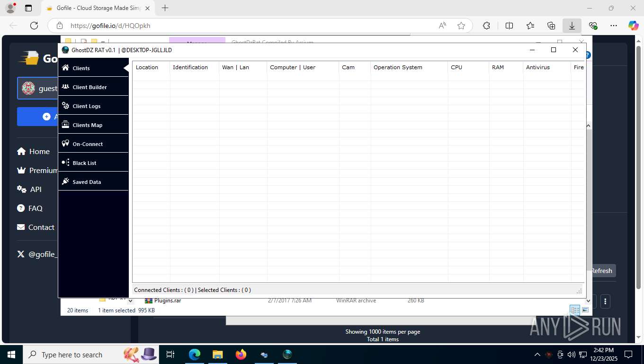Sort by CPU column header
Image resolution: width=644 pixels, height=364 pixels.
[x=468, y=67]
